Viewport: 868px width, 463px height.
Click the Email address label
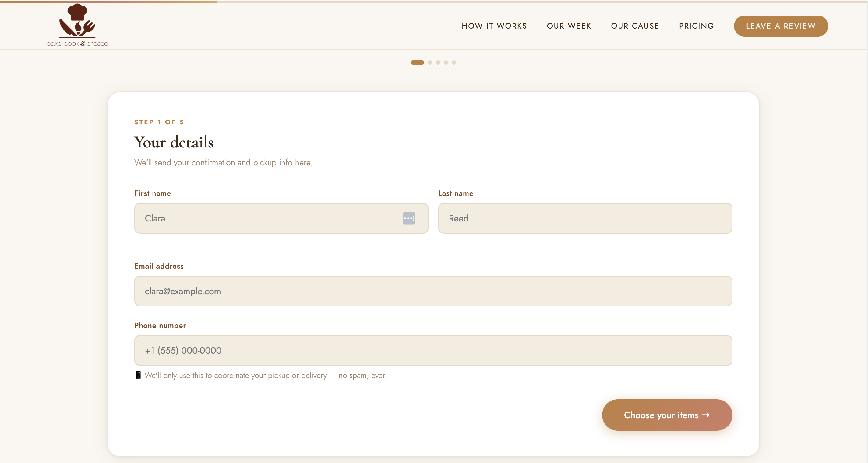click(159, 266)
